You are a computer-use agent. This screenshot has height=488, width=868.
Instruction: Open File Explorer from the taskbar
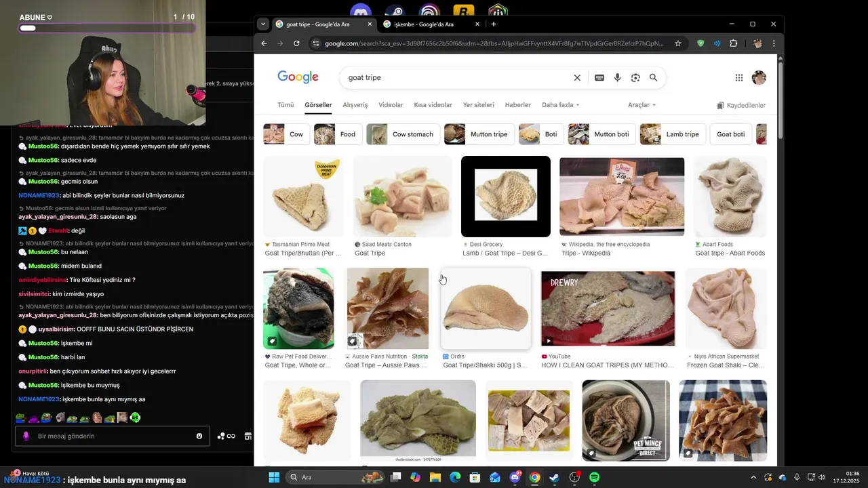435,477
